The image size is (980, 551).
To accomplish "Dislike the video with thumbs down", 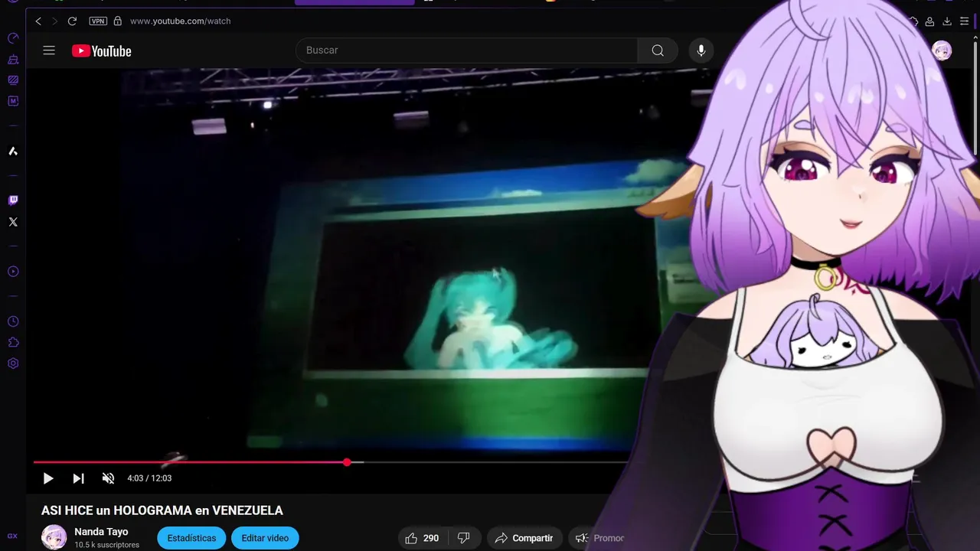I will [x=464, y=538].
